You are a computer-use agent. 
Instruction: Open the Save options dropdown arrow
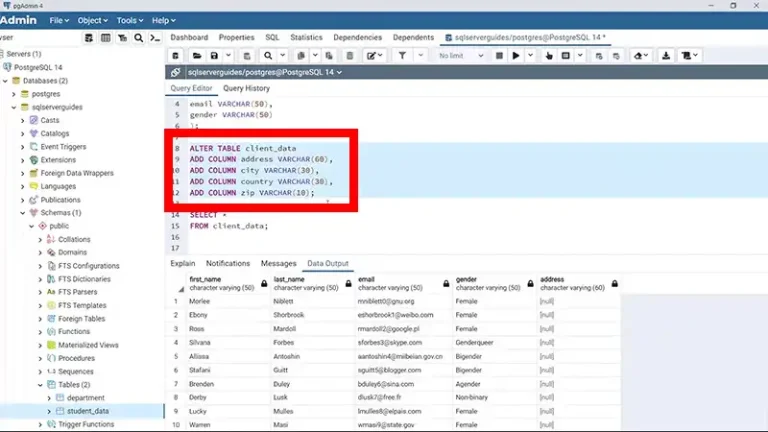pos(228,56)
